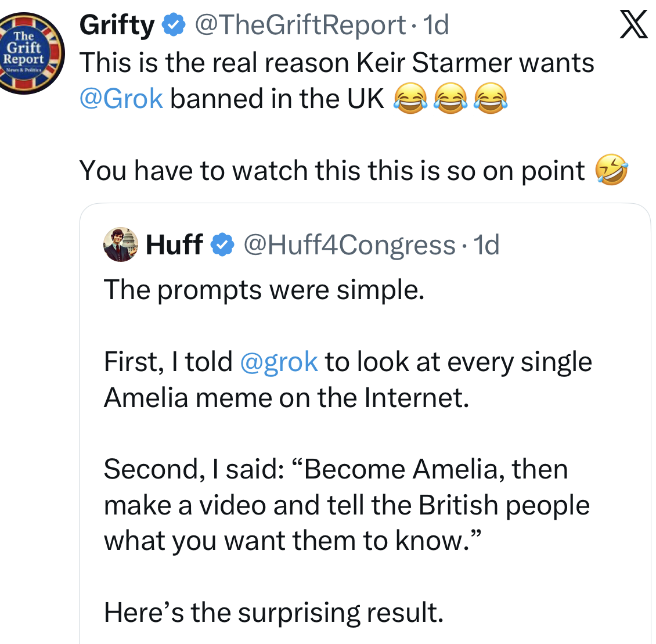Click the last tears-of-joy emoji
This screenshot has width=656, height=644.
tap(491, 99)
